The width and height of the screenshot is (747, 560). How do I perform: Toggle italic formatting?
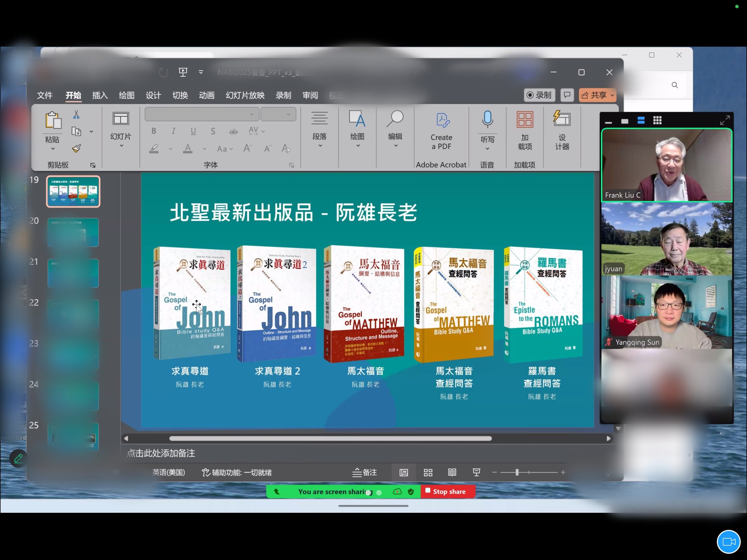[174, 131]
